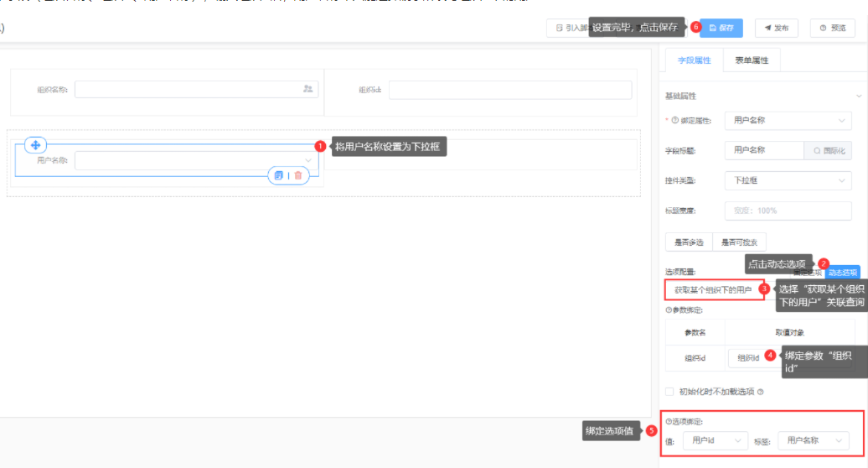This screenshot has height=468, width=868.
Task: Open the 绑定属性 dropdown
Action: coord(788,120)
